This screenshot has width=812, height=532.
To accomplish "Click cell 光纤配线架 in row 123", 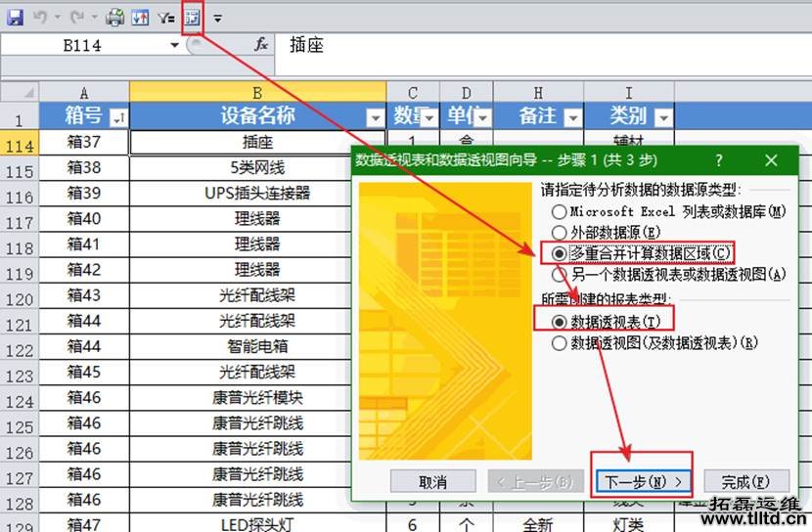I will pos(258,373).
